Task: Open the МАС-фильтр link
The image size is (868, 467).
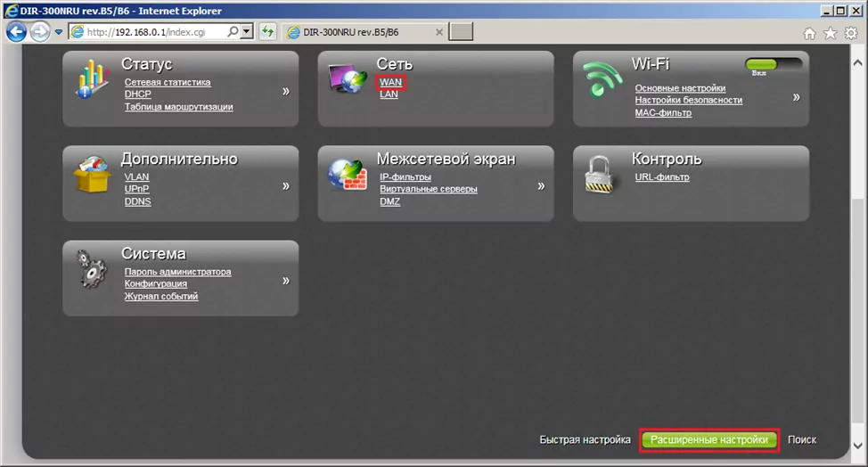Action: pyautogui.click(x=663, y=113)
